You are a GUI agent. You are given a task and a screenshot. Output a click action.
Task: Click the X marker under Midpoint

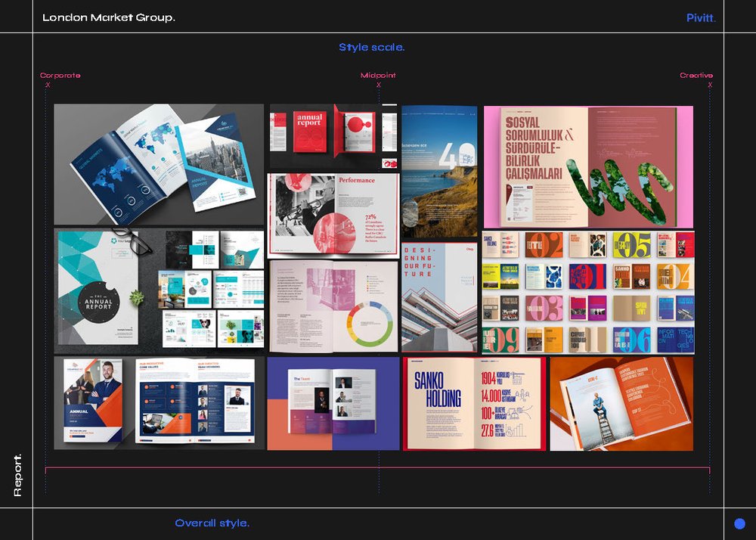click(x=379, y=85)
